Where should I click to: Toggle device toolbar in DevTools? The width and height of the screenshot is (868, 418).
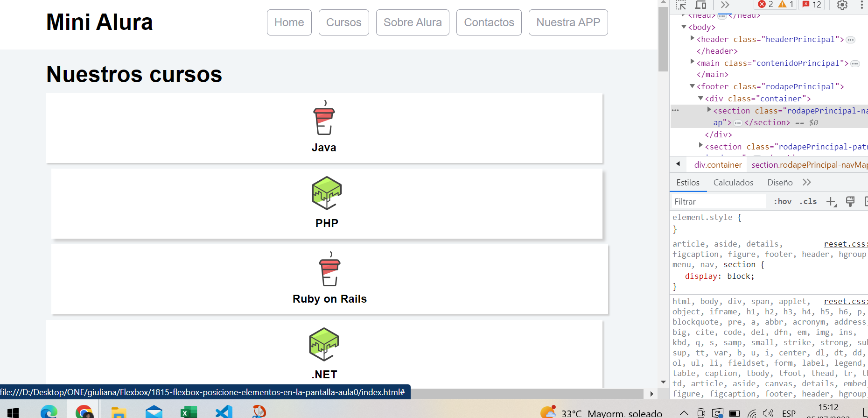pos(700,5)
